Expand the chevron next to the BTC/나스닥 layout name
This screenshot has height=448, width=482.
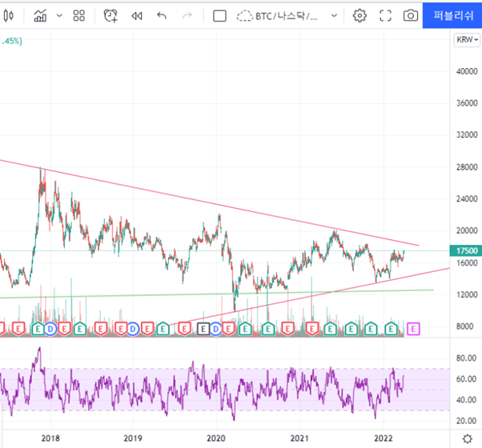click(x=334, y=15)
